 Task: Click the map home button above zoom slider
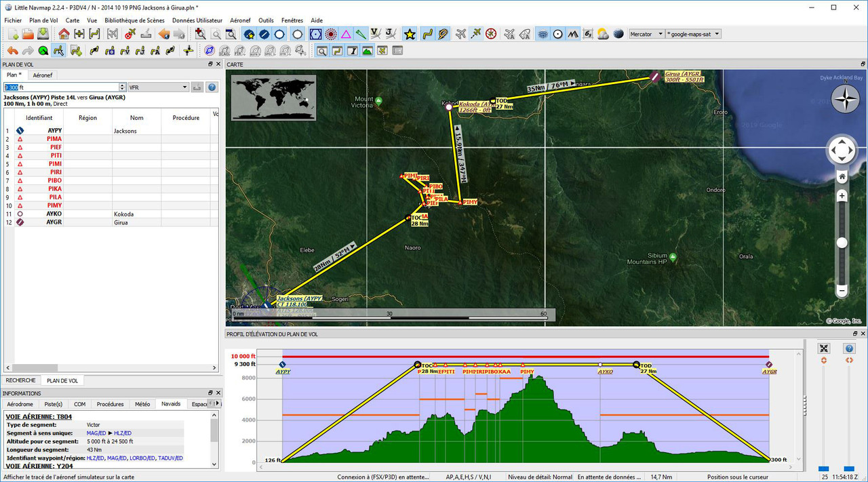click(x=842, y=176)
